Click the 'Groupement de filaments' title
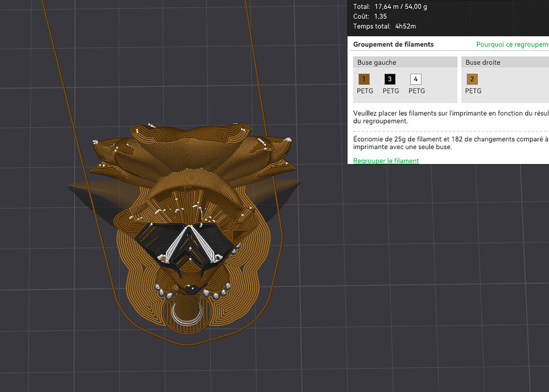The image size is (549, 392). pyautogui.click(x=393, y=45)
